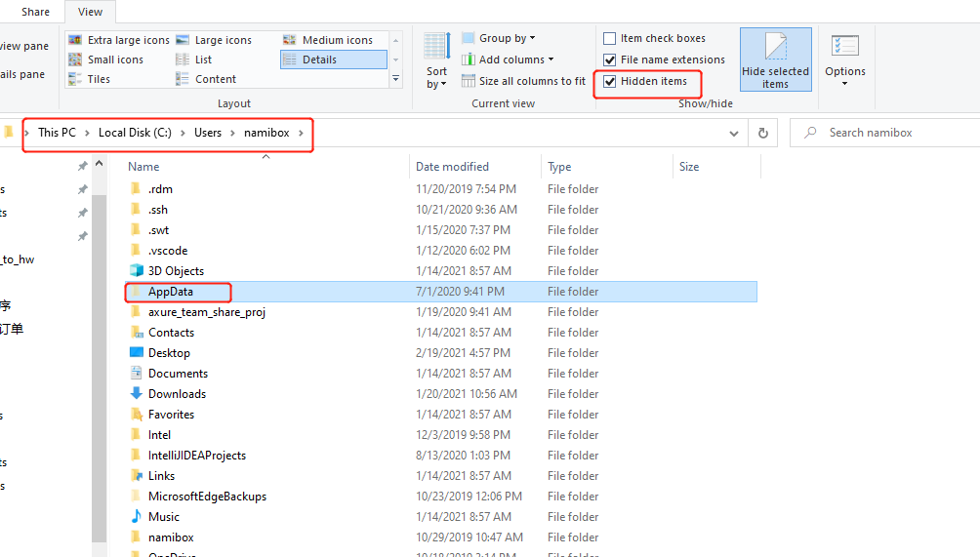This screenshot has width=980, height=557.
Task: Open the Share ribbon tab
Action: click(x=35, y=12)
